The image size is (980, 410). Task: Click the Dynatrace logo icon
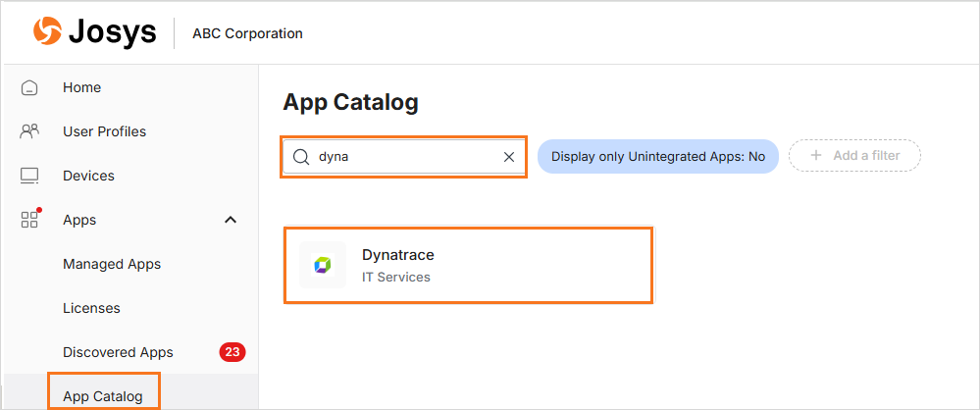click(323, 265)
